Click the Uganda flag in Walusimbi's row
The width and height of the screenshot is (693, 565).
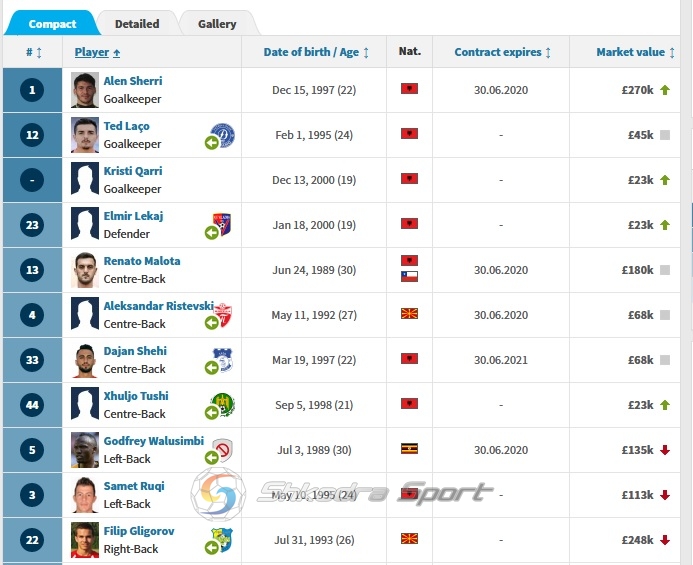pyautogui.click(x=409, y=449)
